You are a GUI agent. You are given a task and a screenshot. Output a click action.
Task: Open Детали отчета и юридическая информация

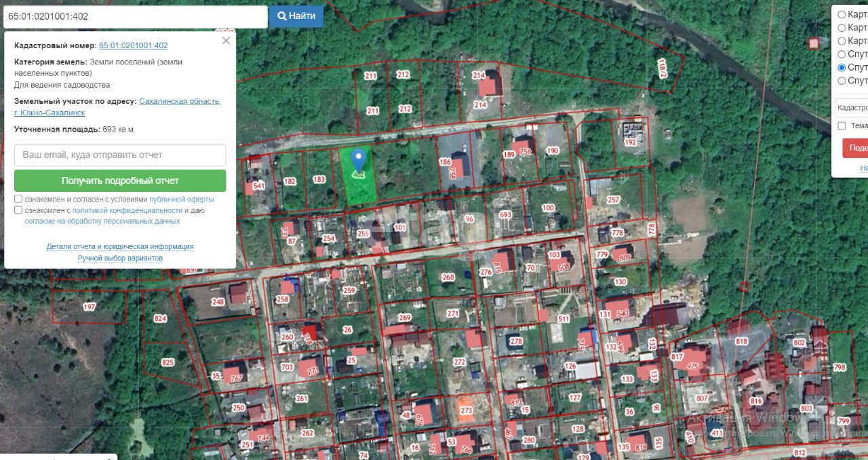point(120,246)
